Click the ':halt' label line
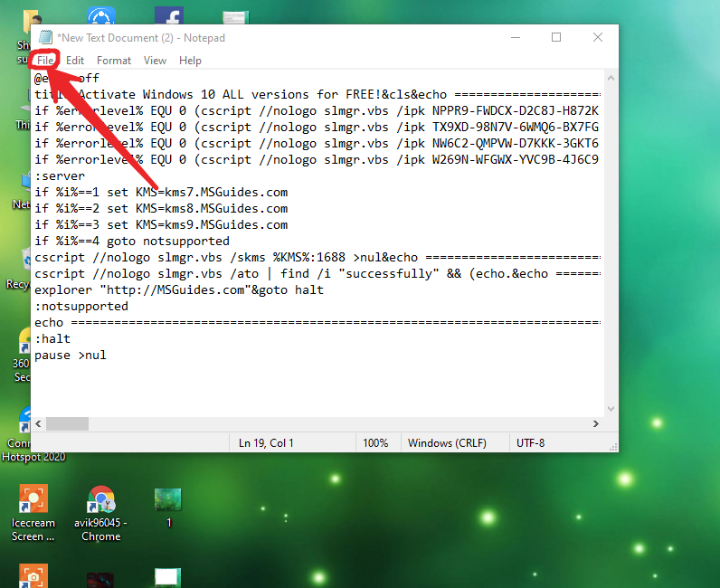 [x=52, y=339]
